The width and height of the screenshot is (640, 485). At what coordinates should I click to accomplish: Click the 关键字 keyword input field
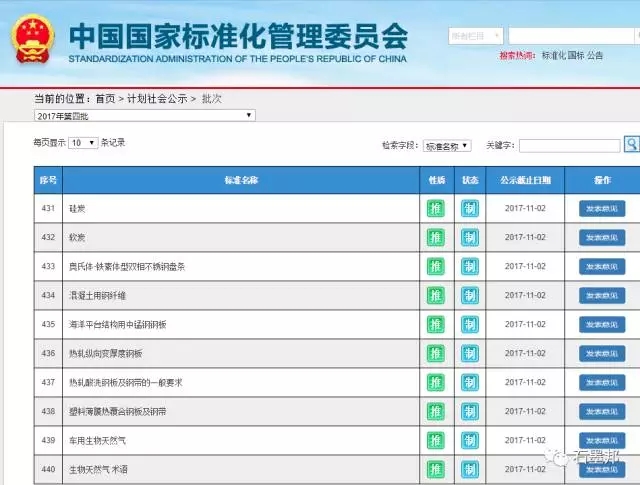(x=569, y=146)
